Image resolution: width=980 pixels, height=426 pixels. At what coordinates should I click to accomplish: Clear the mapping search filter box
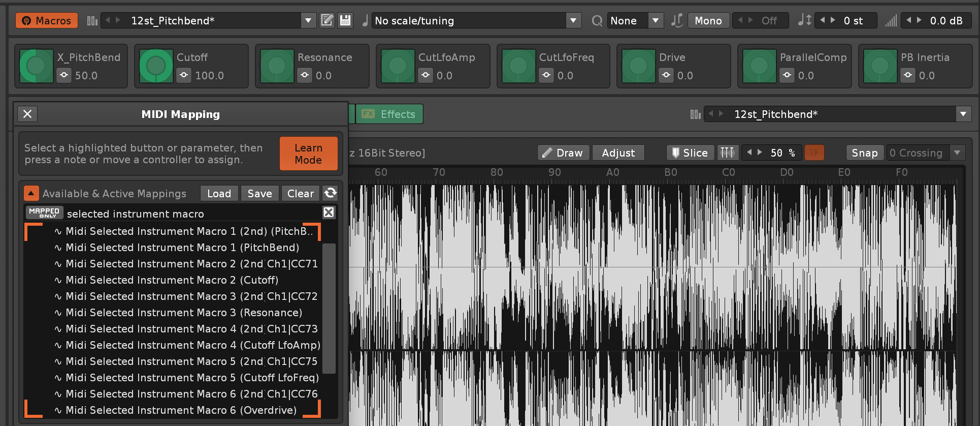coord(329,212)
